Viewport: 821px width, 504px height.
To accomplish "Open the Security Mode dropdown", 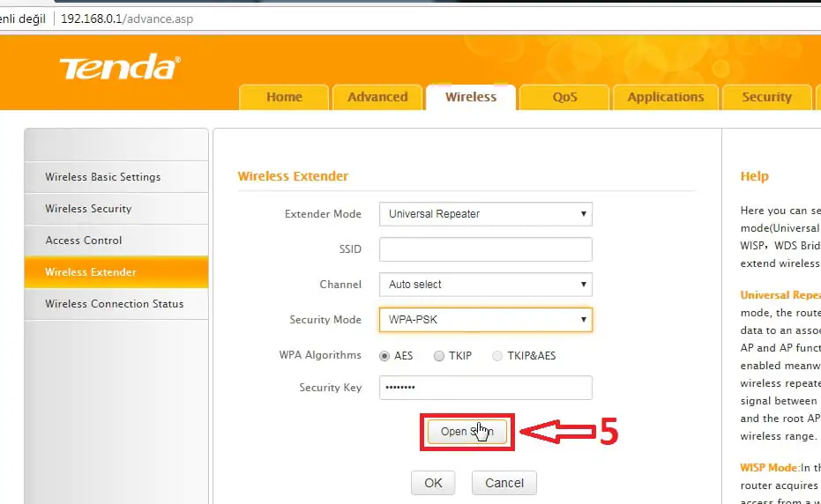I will point(485,320).
